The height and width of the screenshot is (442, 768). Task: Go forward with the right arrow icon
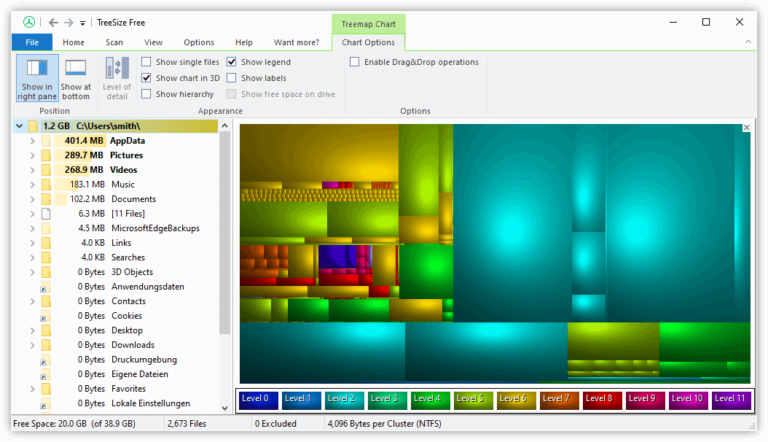(69, 23)
